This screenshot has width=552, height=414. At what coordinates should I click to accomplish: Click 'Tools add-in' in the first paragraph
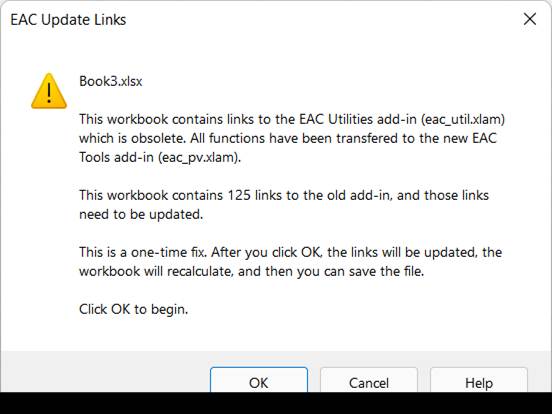(x=117, y=157)
